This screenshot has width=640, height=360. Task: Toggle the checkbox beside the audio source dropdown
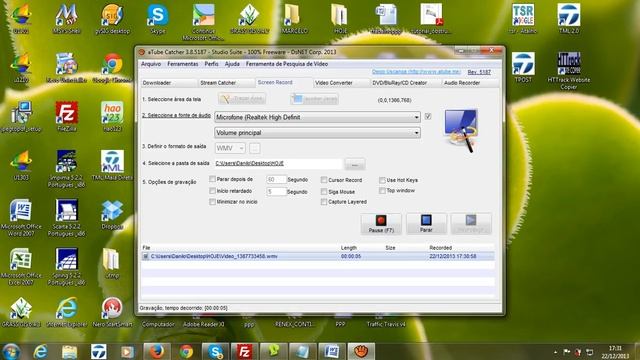pos(428,116)
